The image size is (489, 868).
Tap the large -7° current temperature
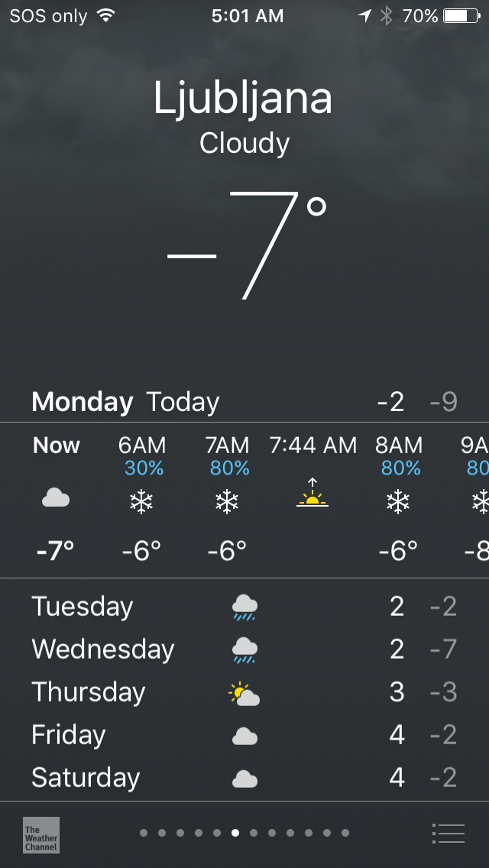pyautogui.click(x=248, y=245)
